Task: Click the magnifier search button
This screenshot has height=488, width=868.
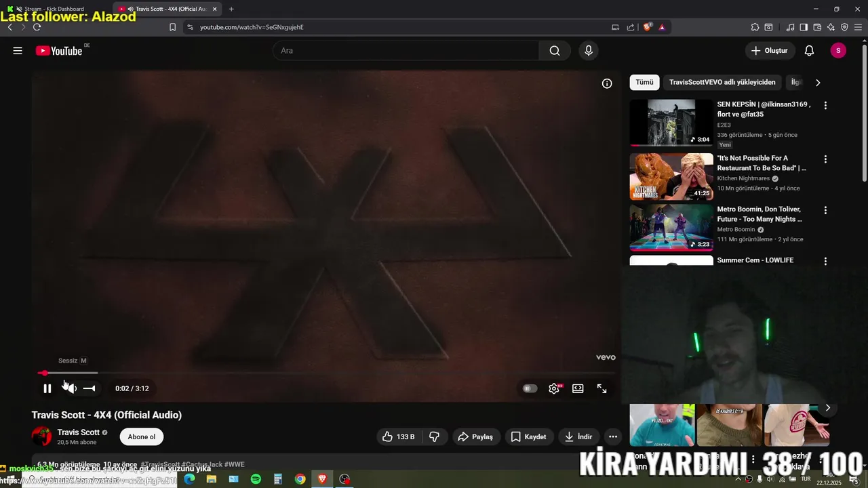Action: (x=555, y=51)
